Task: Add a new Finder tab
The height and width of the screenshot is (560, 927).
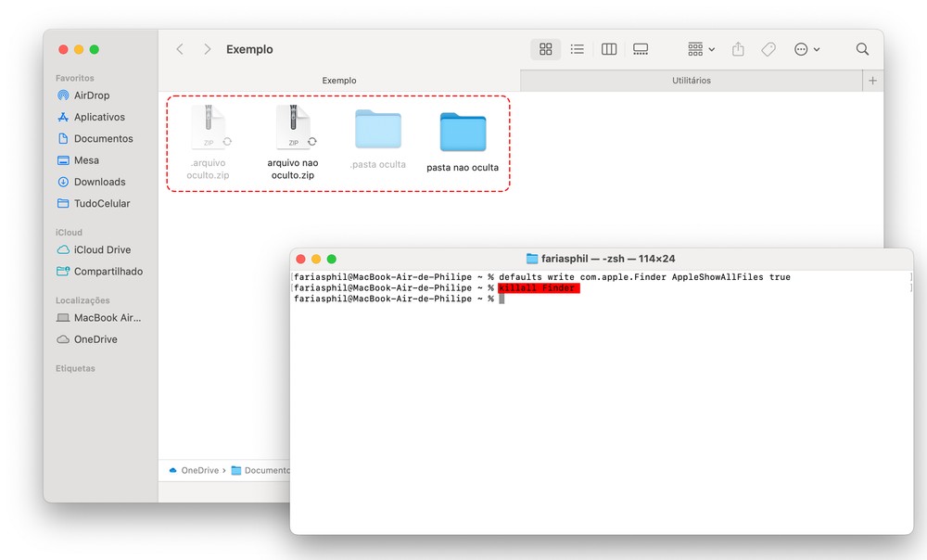Action: 872,81
